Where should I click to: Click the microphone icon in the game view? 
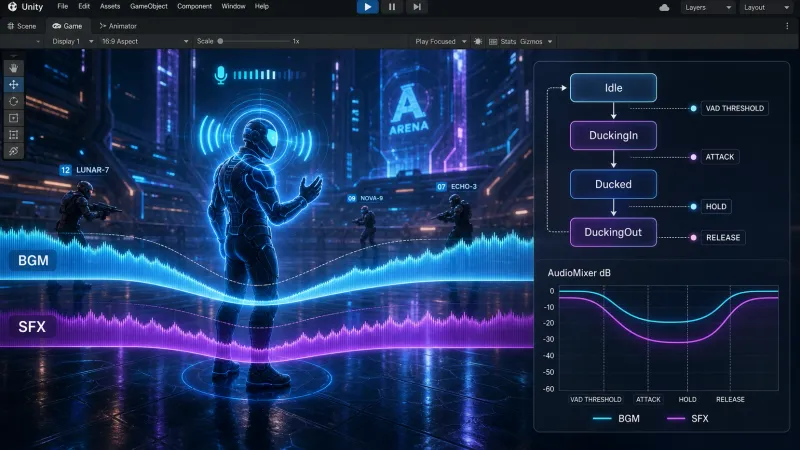coord(220,75)
